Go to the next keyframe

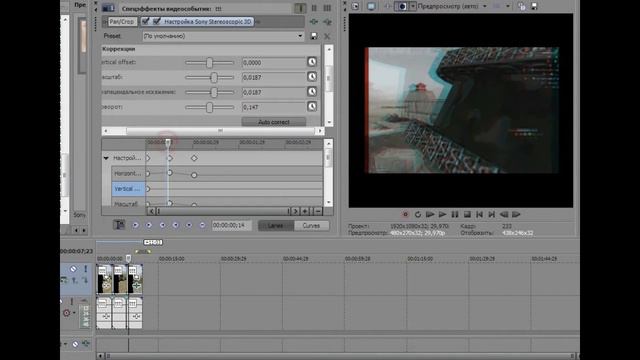pyautogui.click(x=162, y=225)
